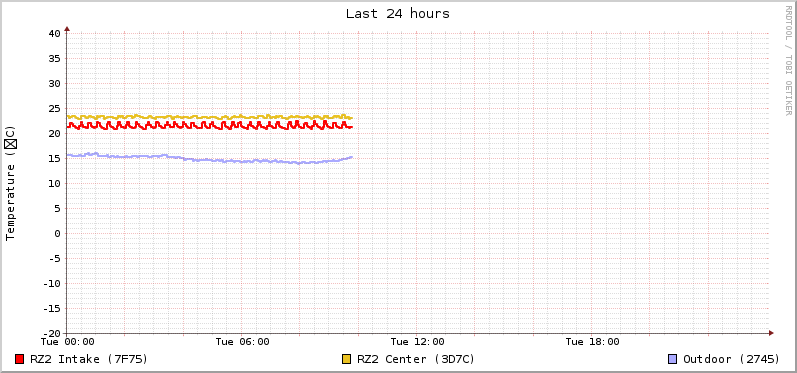Click the "0" y-axis value
797x373 pixels.
(x=57, y=233)
